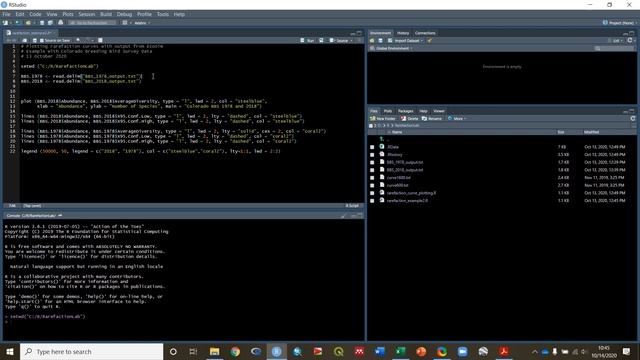Open the Global Environment dropdown

coord(392,48)
